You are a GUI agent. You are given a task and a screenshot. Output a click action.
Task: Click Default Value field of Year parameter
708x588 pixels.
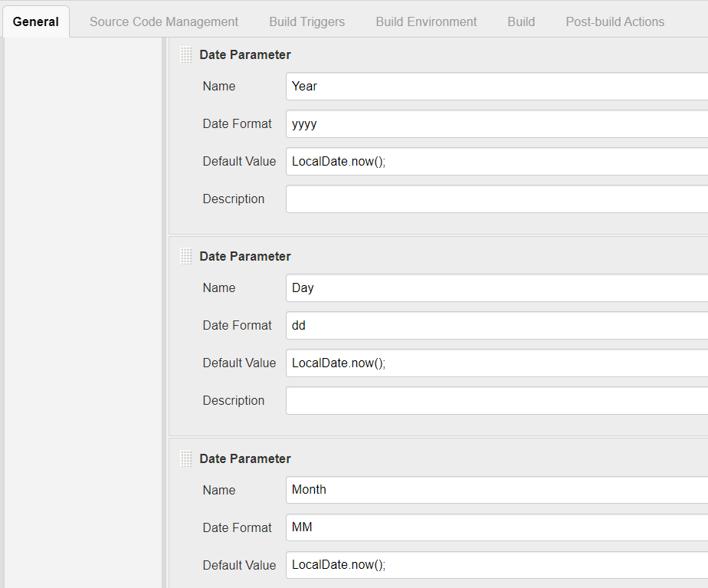coord(497,161)
